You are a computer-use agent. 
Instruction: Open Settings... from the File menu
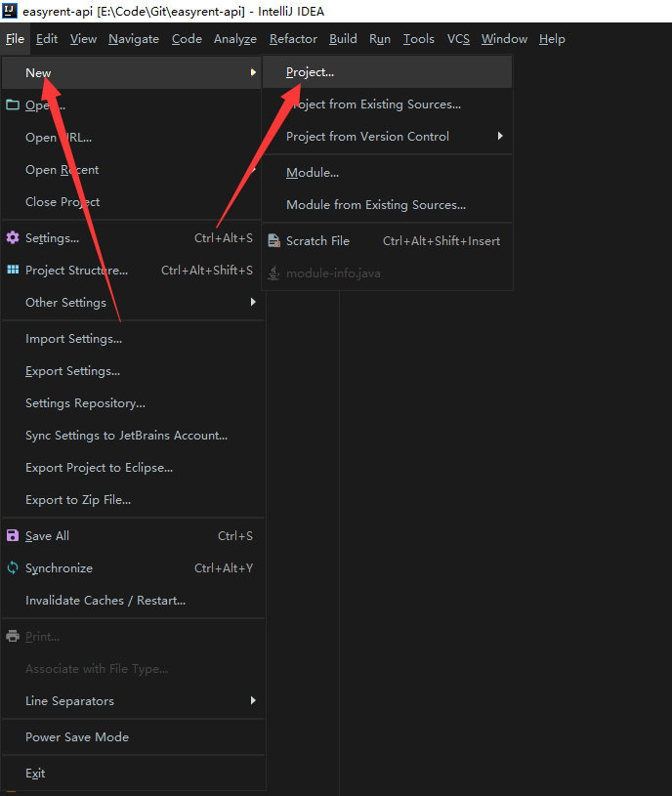click(132, 237)
